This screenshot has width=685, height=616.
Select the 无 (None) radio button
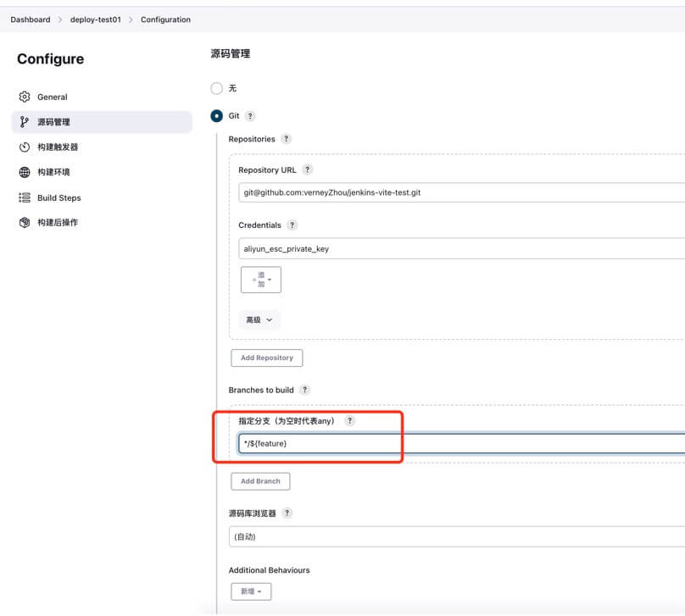(x=217, y=88)
